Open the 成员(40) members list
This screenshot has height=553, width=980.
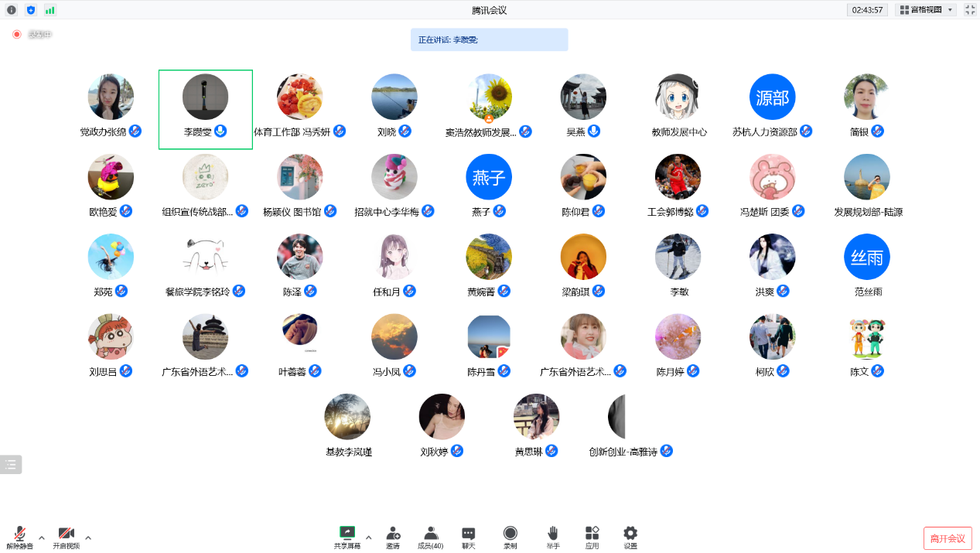(x=430, y=537)
